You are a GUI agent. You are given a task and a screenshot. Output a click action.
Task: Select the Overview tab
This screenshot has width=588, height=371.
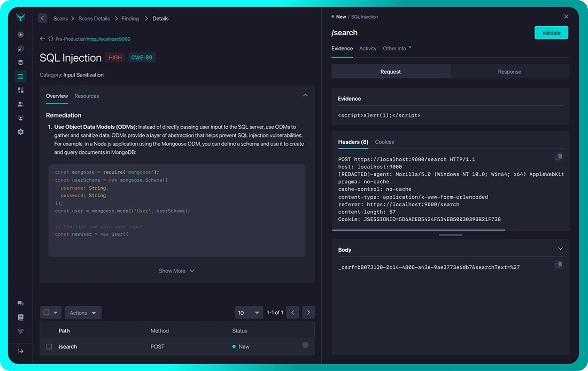[x=57, y=96]
